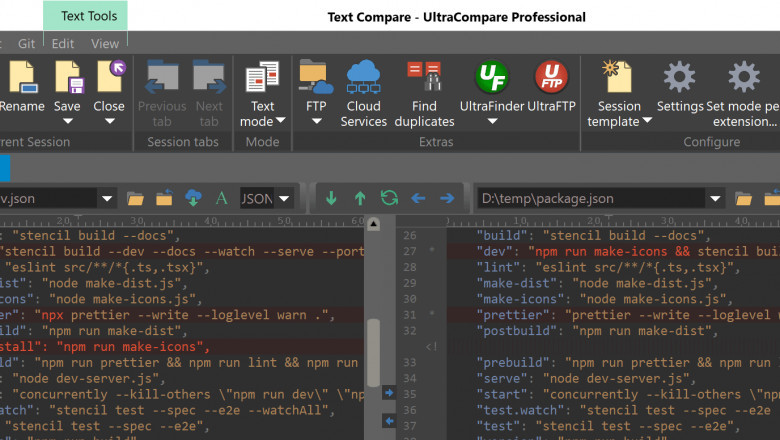This screenshot has width=780, height=440.
Task: Open left file path dropdown
Action: [107, 199]
